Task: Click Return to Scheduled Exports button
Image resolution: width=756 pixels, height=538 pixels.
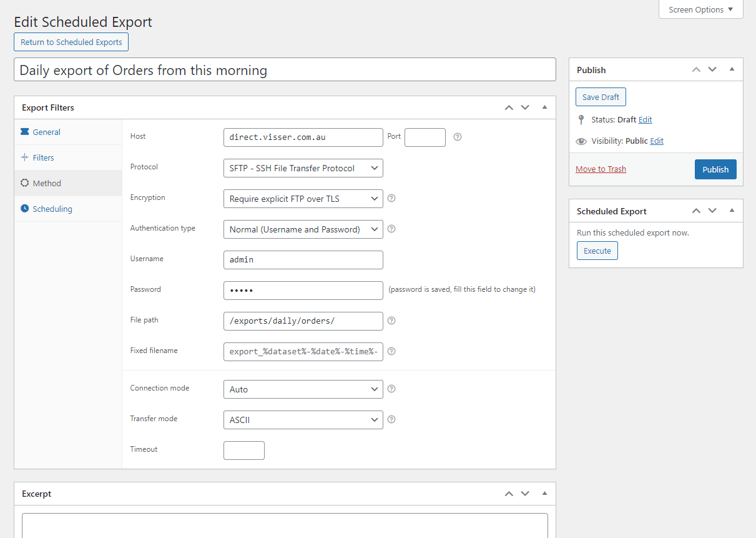Action: coord(71,42)
